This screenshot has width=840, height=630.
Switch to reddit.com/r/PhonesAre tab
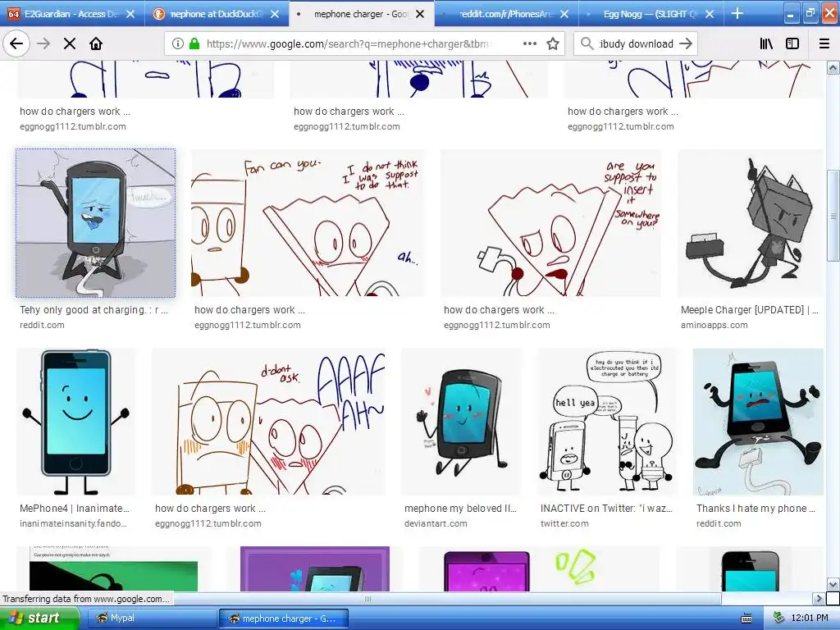pyautogui.click(x=506, y=14)
